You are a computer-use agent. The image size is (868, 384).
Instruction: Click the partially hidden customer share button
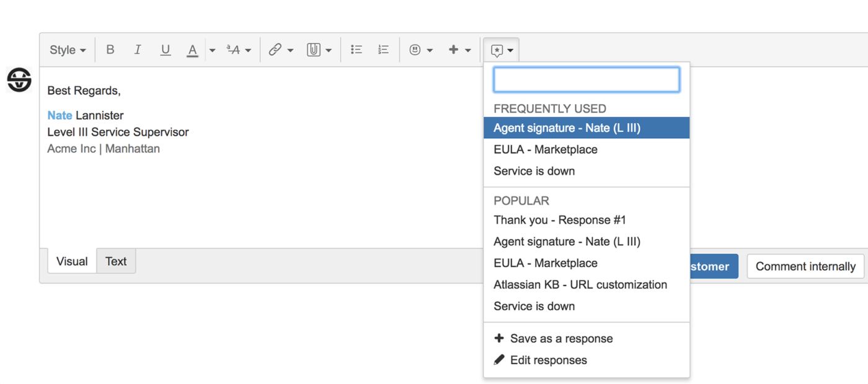coord(714,266)
